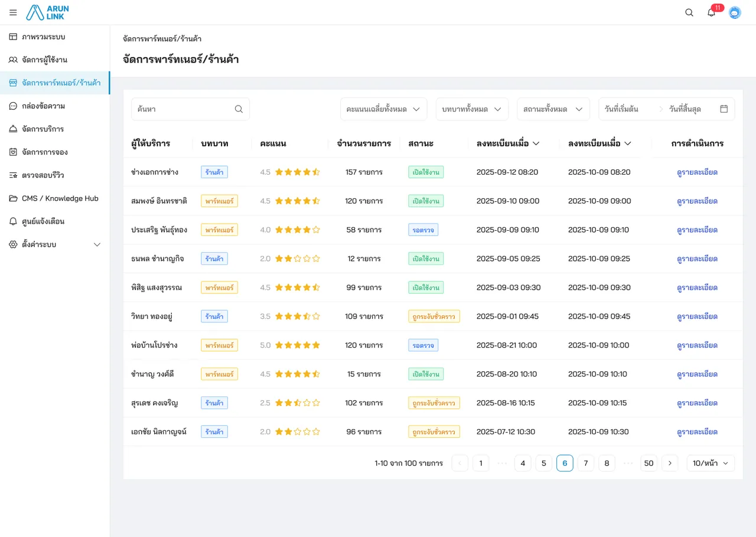Image resolution: width=756 pixels, height=537 pixels.
Task: Click the Arun Link logo
Action: 48,12
